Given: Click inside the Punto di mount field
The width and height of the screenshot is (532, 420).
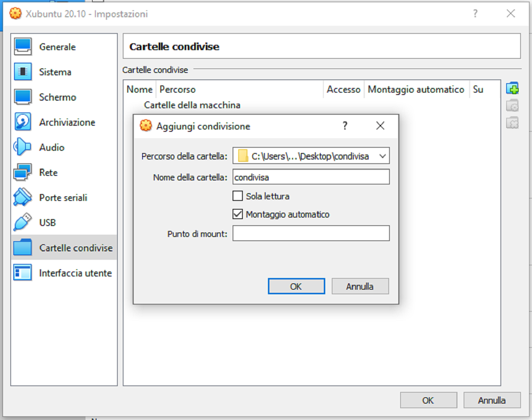Looking at the screenshot, I should tap(311, 233).
